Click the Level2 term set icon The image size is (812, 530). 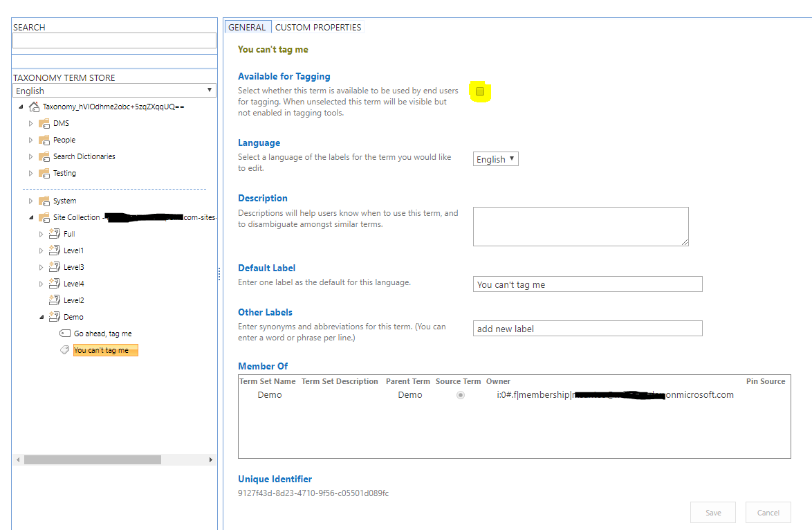(x=55, y=300)
